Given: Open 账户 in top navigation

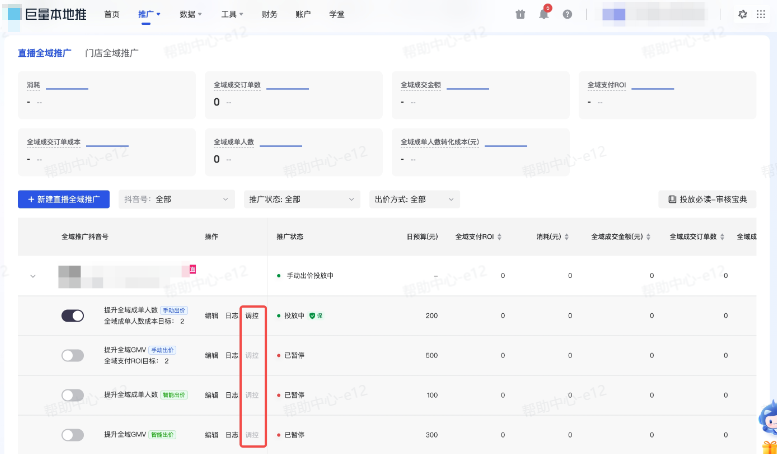Looking at the screenshot, I should [x=303, y=14].
